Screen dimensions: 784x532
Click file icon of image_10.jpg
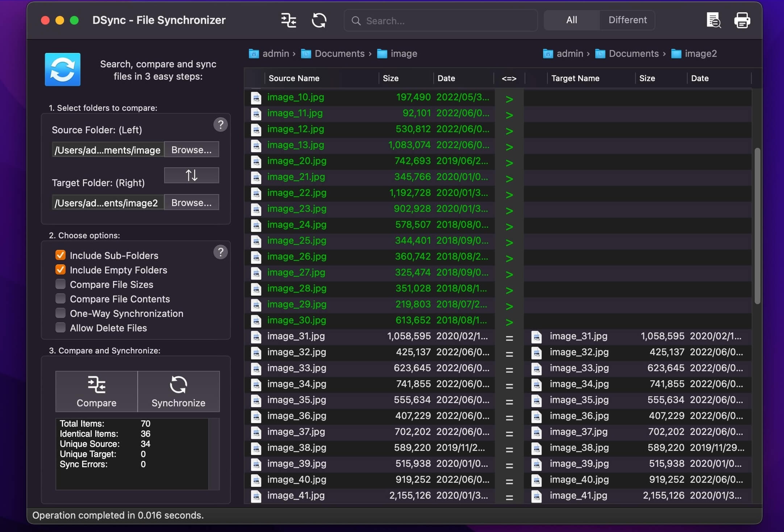[256, 98]
